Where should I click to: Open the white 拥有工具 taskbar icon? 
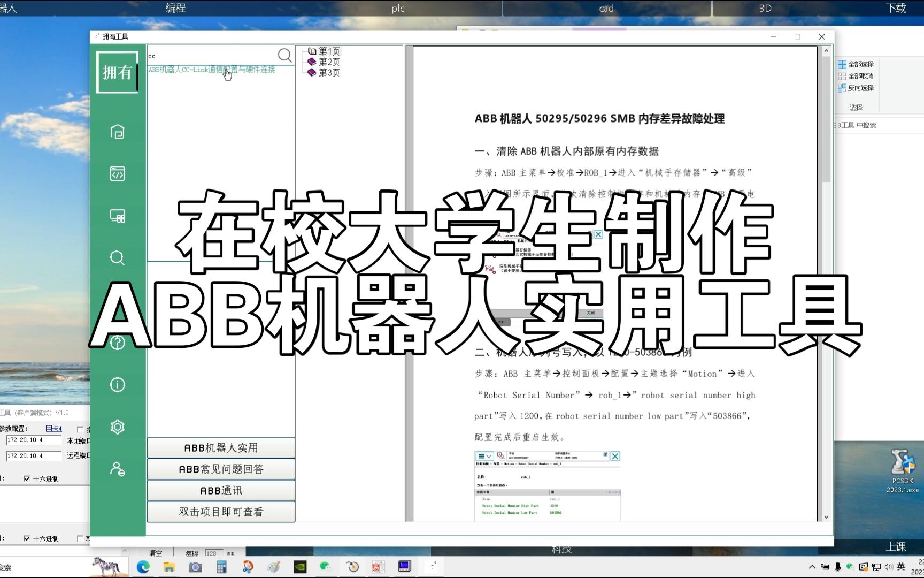(431, 566)
